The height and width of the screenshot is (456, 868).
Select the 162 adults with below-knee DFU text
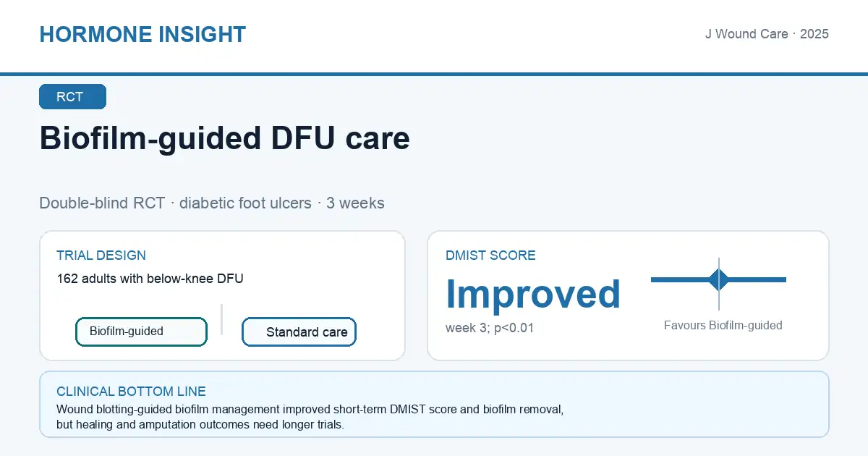pos(150,279)
